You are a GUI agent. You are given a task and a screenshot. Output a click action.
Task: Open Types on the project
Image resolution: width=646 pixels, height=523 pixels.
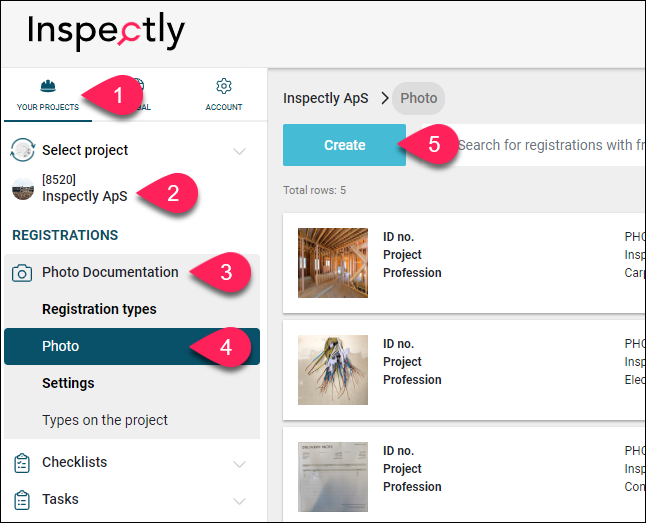(x=105, y=420)
